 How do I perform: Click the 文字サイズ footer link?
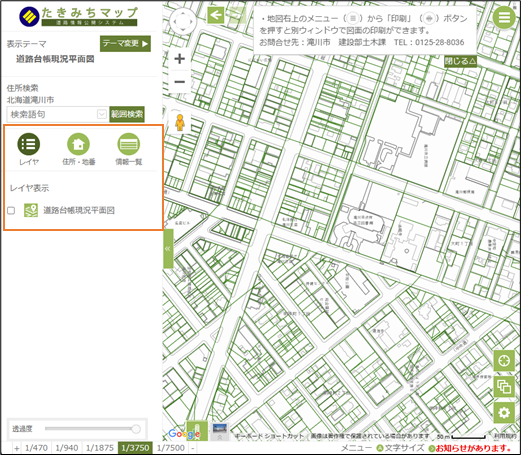(404, 448)
